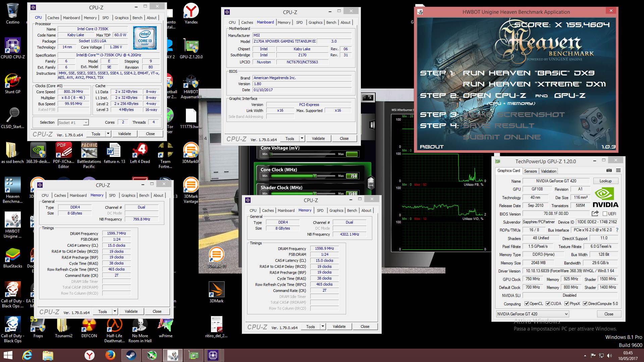Launch HWBOT Unigine desktop shortcut
Screen dimensions: 644x362
(13, 225)
